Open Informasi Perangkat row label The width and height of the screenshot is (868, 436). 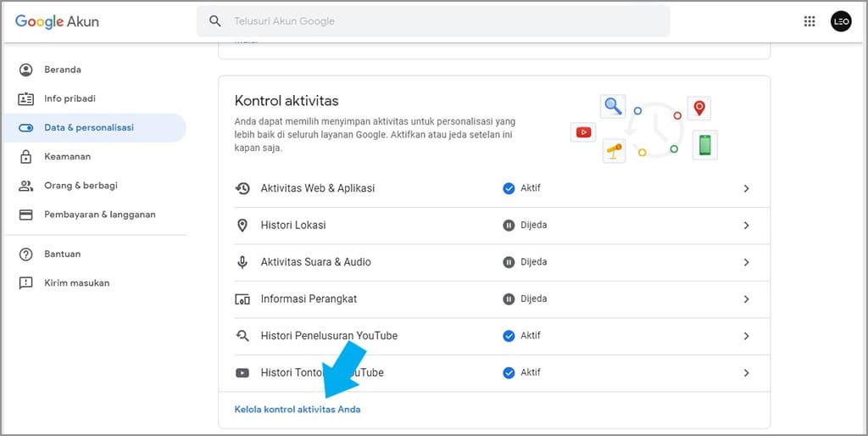point(309,299)
